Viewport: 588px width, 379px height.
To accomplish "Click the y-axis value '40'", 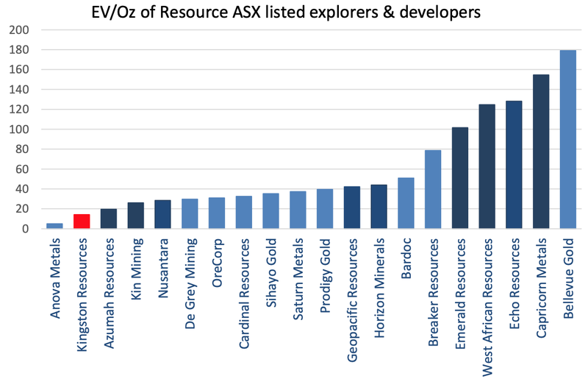I will point(23,189).
